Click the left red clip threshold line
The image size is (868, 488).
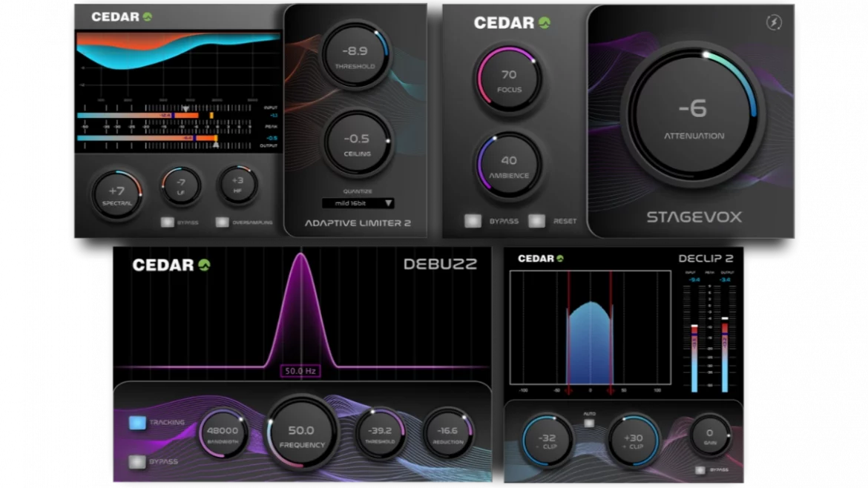click(x=568, y=332)
